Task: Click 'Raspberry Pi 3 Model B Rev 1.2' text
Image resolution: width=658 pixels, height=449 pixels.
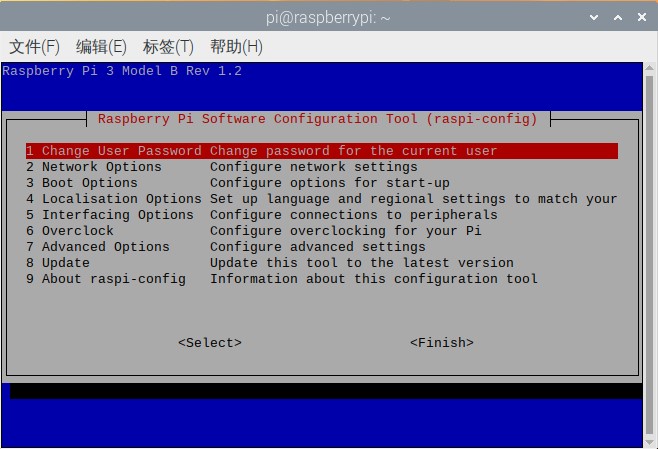Action: [x=122, y=70]
